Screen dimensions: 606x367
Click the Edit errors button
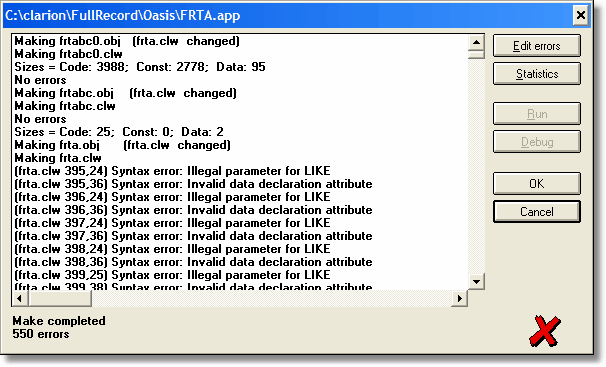tap(536, 46)
